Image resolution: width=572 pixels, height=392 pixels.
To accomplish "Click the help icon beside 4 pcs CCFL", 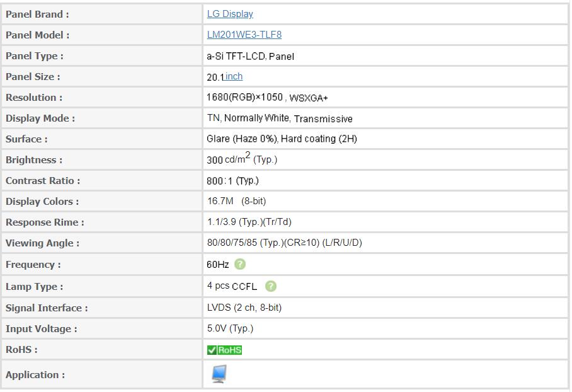I will coord(271,286).
